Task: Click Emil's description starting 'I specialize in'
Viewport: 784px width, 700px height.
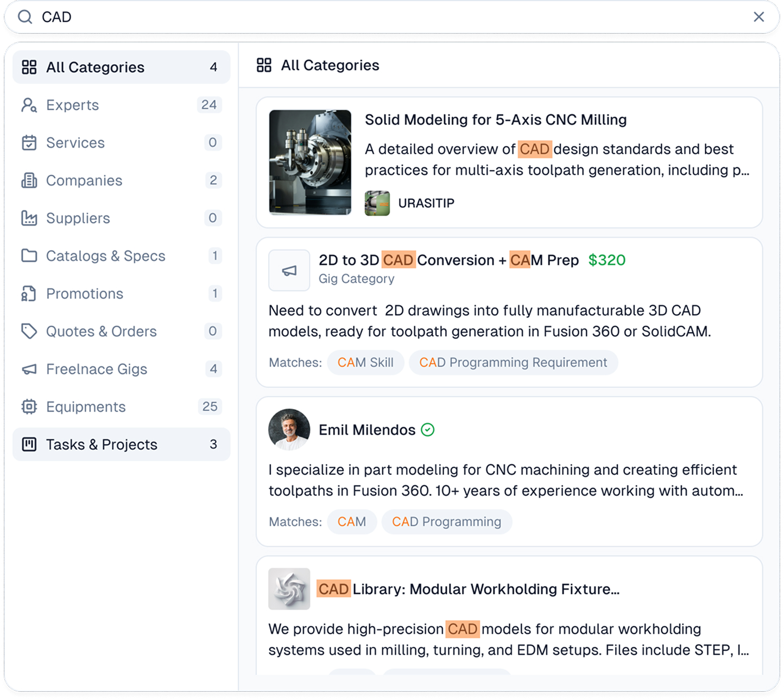Action: [x=507, y=480]
